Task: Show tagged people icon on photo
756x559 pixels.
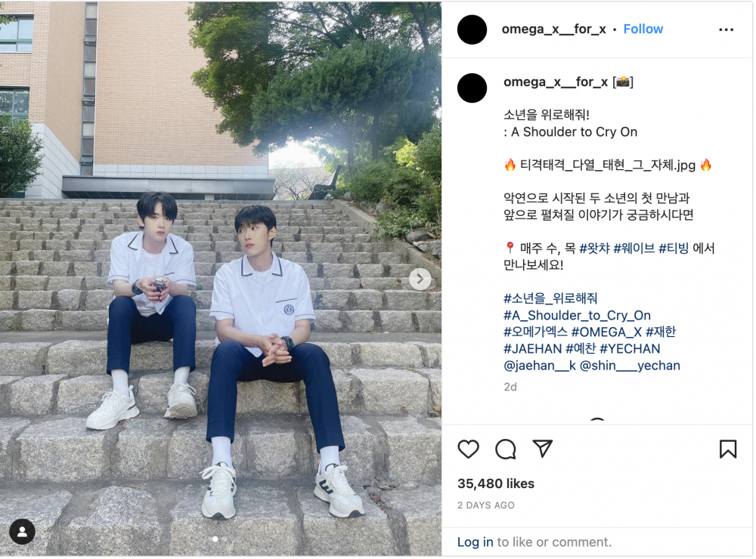Action: tap(22, 532)
